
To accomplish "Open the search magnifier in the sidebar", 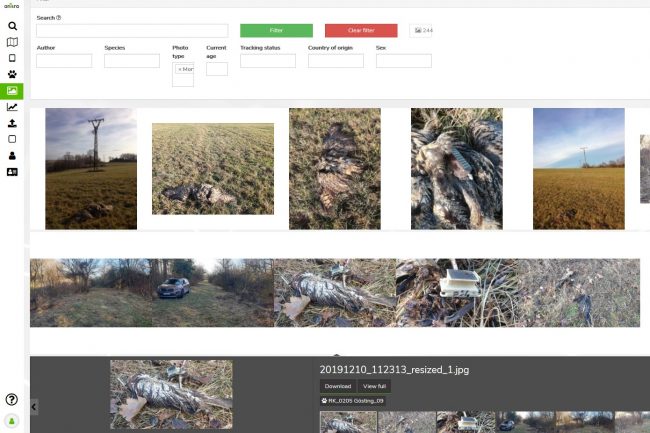I will 12,25.
